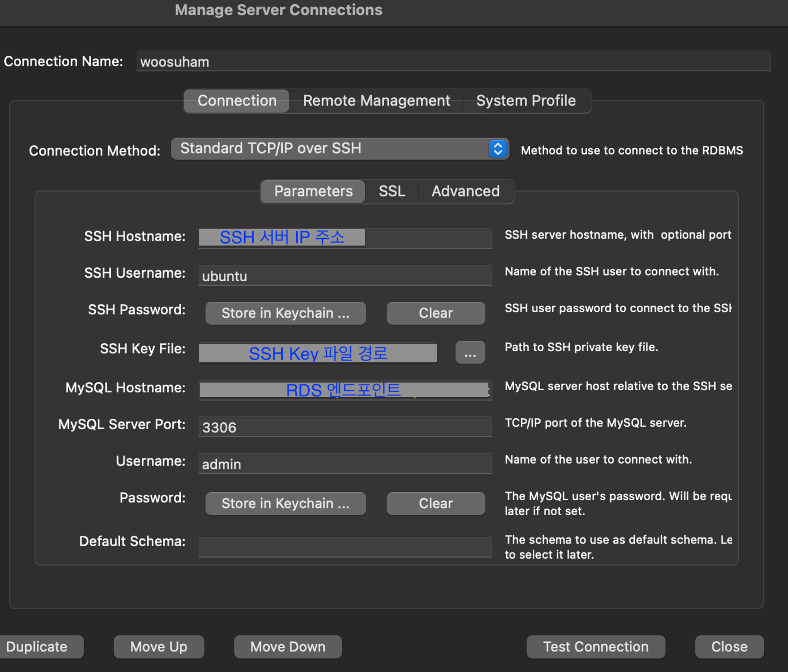Clear the stored MySQL password
The width and height of the screenshot is (788, 672).
pyautogui.click(x=435, y=503)
